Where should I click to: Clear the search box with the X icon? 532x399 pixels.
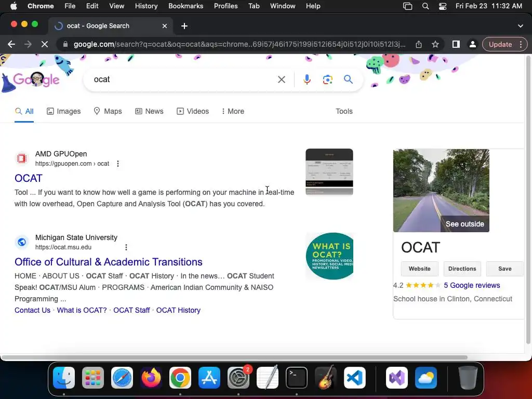pos(281,79)
